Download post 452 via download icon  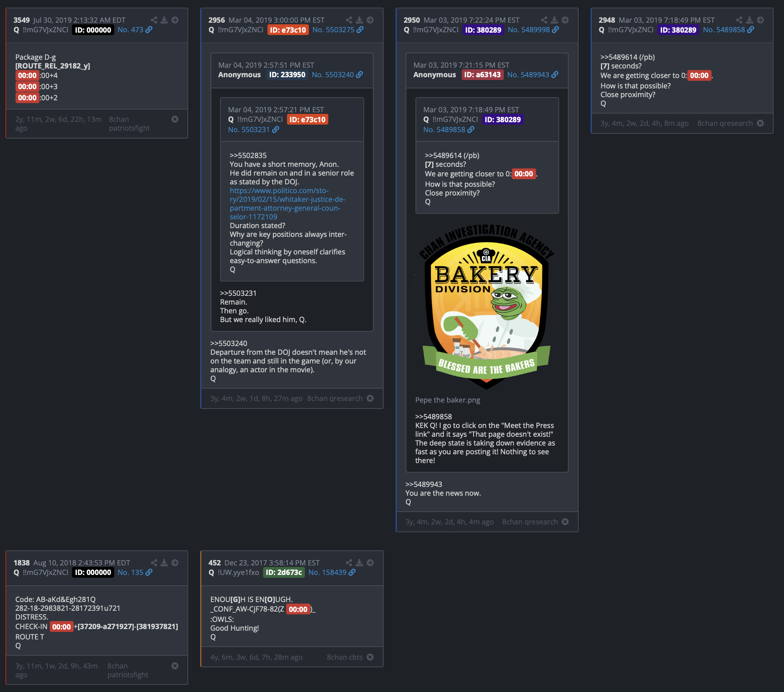[x=359, y=563]
